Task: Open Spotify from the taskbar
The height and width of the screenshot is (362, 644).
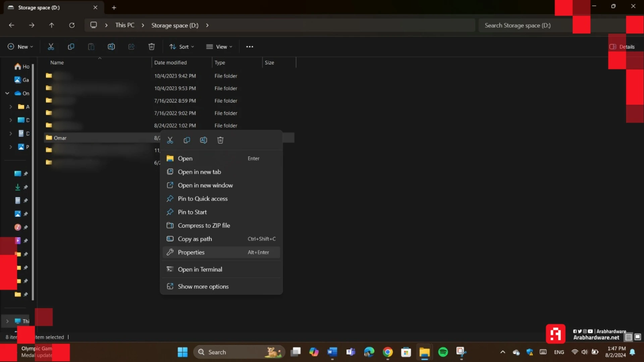Action: coord(443,352)
